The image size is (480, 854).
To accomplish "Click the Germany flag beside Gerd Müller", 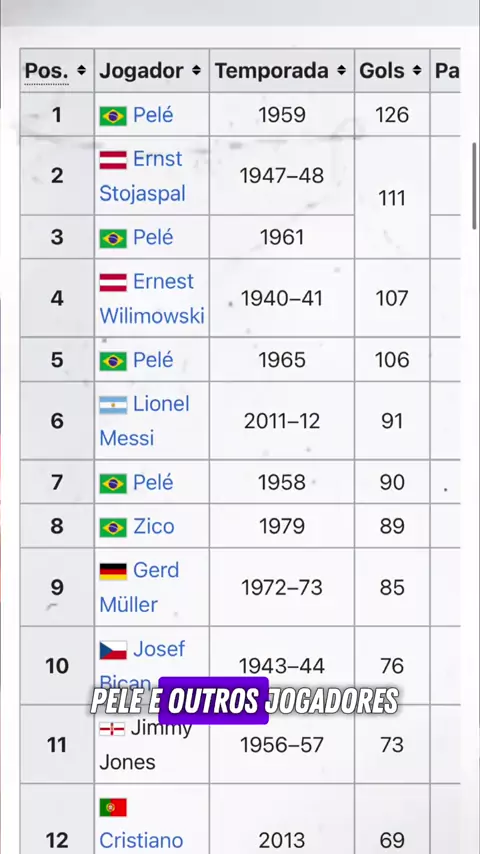I will 113,571.
